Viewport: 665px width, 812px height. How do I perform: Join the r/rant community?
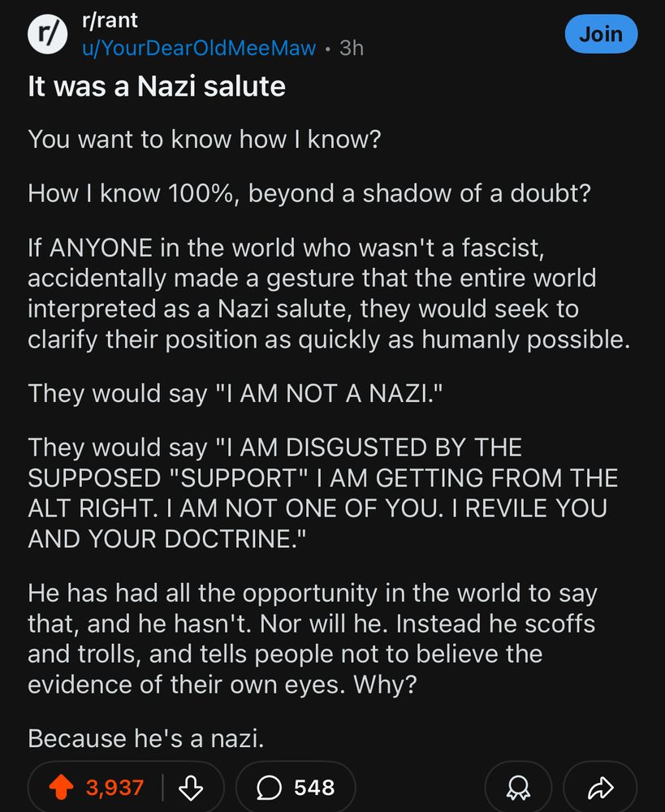[601, 34]
